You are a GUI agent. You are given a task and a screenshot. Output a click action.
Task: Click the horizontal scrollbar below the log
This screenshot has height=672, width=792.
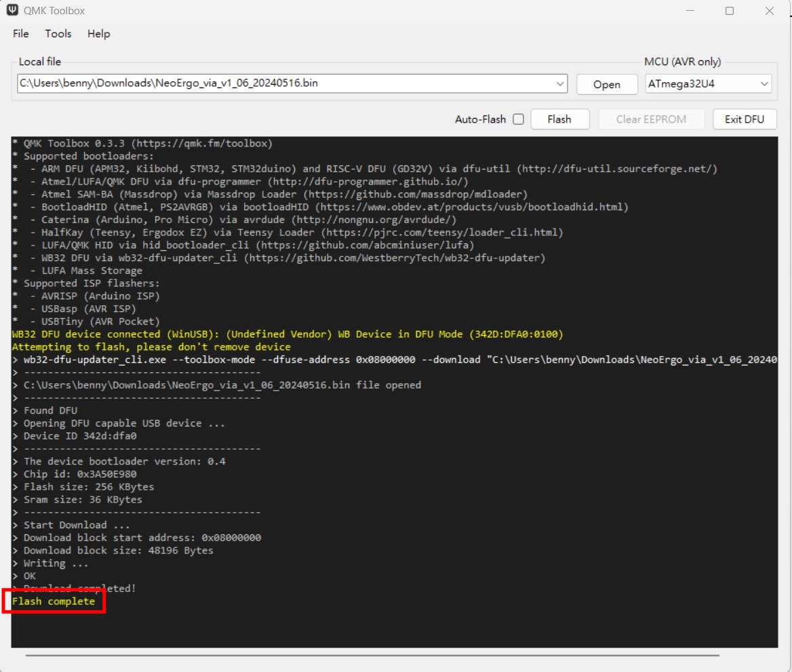(373, 655)
